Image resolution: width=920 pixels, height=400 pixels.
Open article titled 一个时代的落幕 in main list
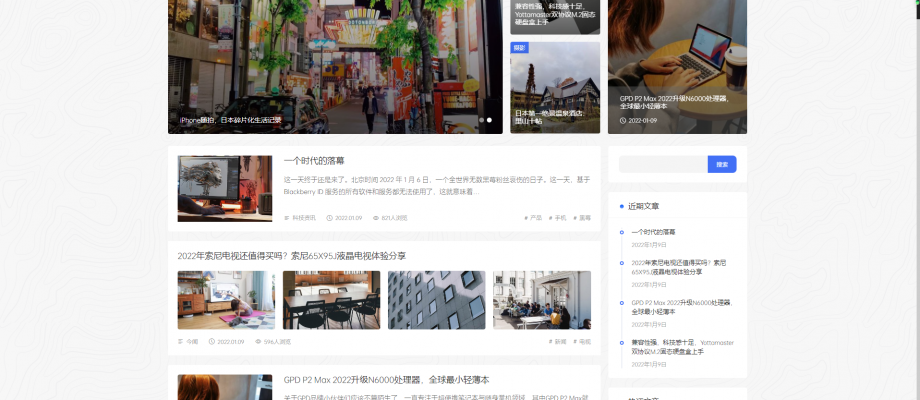tap(314, 161)
